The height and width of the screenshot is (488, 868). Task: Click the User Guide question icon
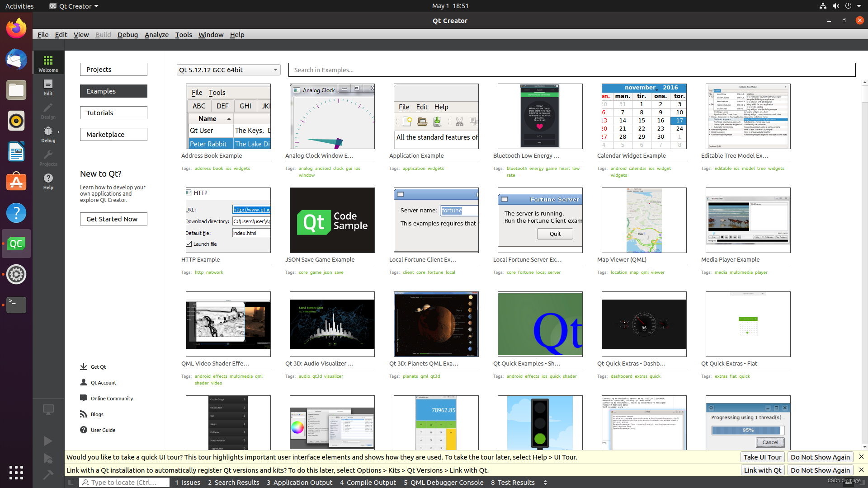(84, 430)
